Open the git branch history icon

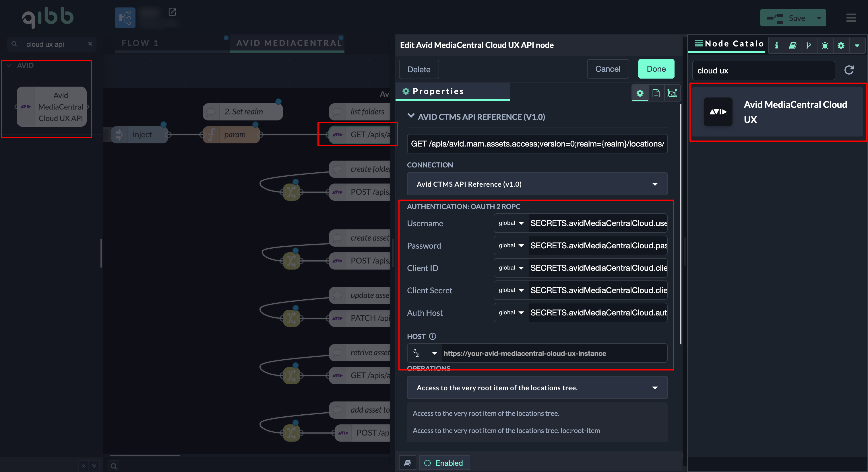(808, 45)
